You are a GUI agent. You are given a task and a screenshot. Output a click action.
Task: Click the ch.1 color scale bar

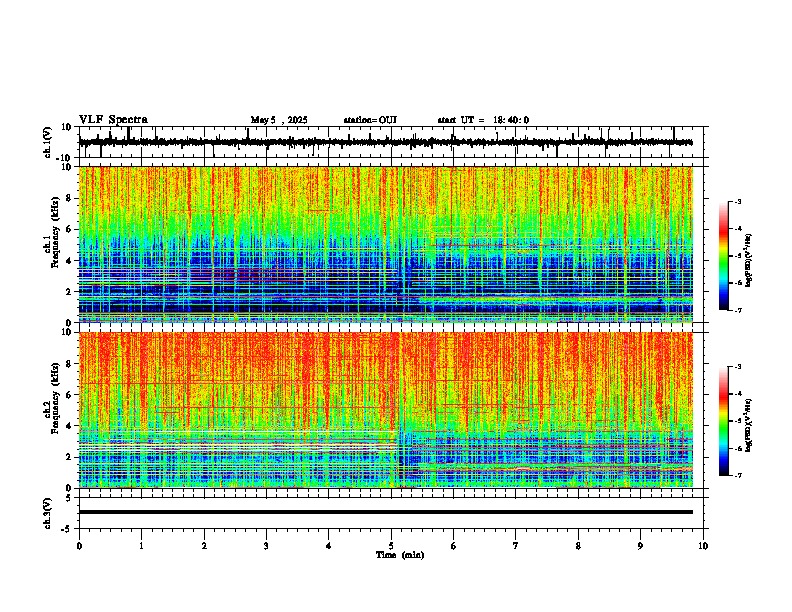(x=724, y=256)
